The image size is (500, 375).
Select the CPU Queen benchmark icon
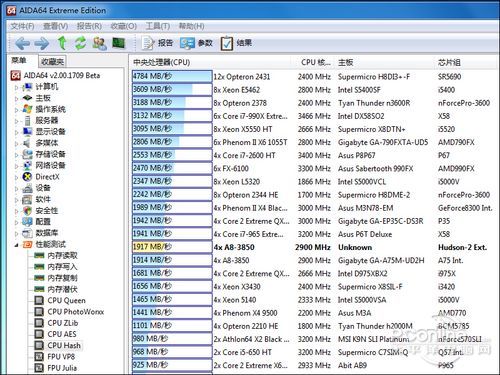39,300
